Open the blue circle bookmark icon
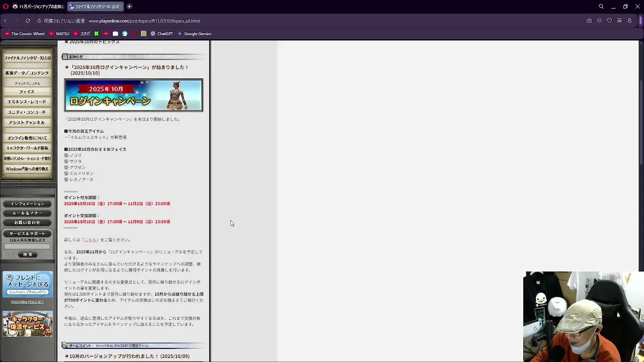This screenshot has width=644, height=362. click(125, 34)
